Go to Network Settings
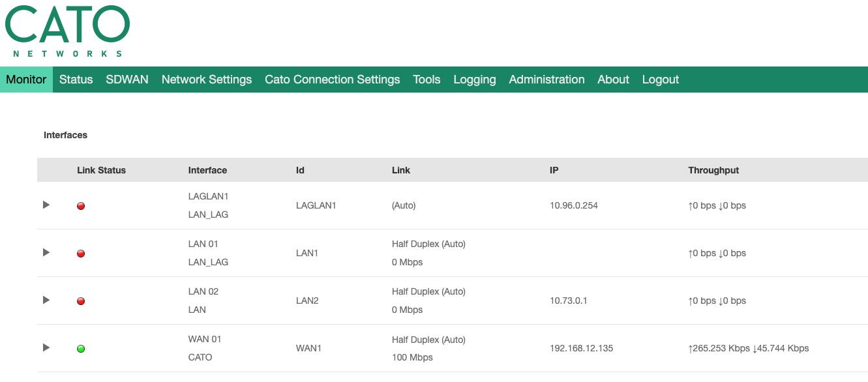Screen dimensions: 868x382 [207, 80]
